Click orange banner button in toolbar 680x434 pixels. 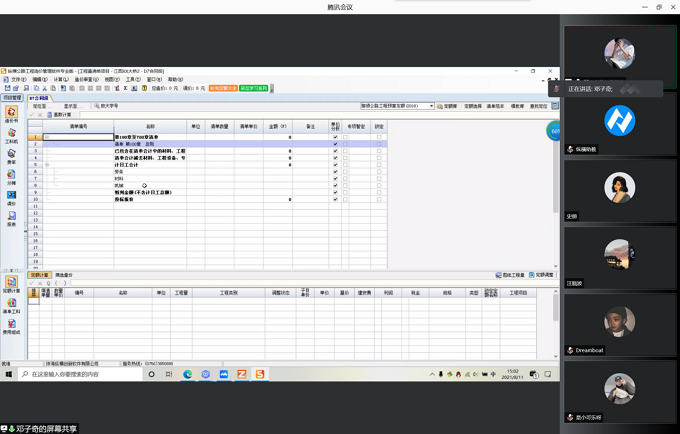click(x=223, y=88)
